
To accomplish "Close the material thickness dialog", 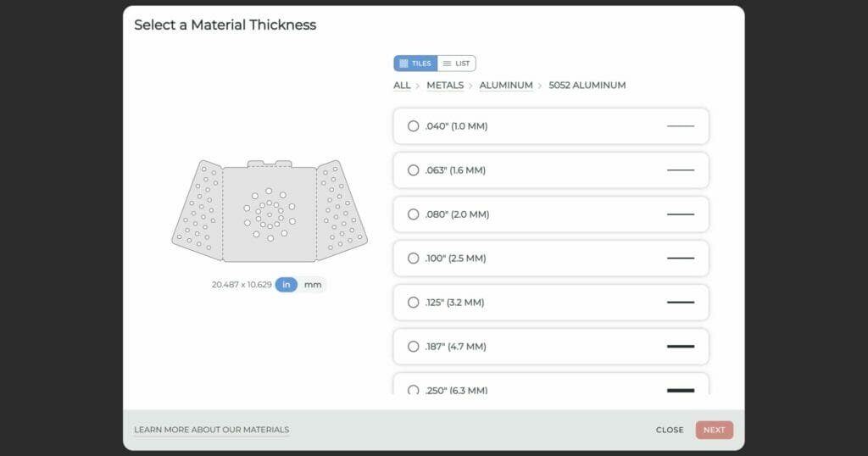I will [x=669, y=430].
